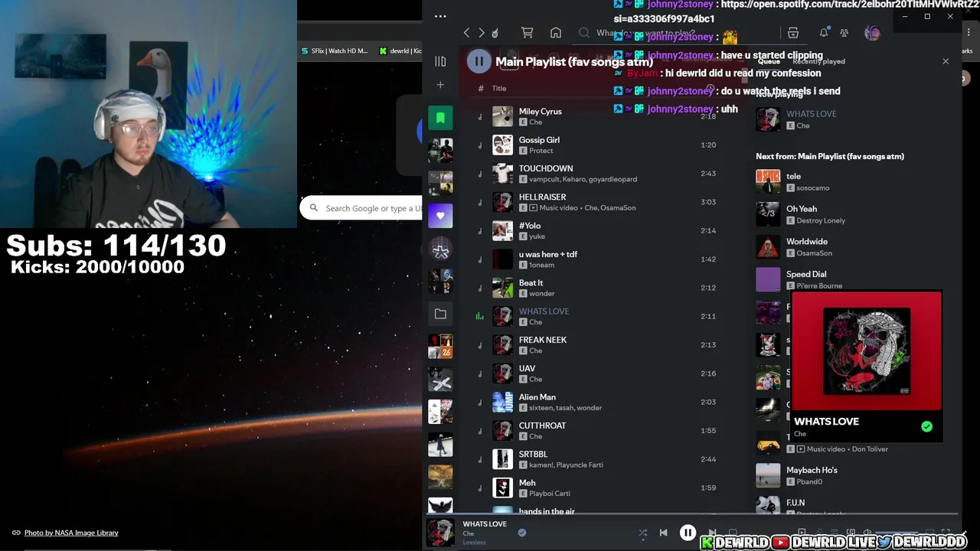
Task: Toggle Your Library sidebar icon
Action: [440, 61]
